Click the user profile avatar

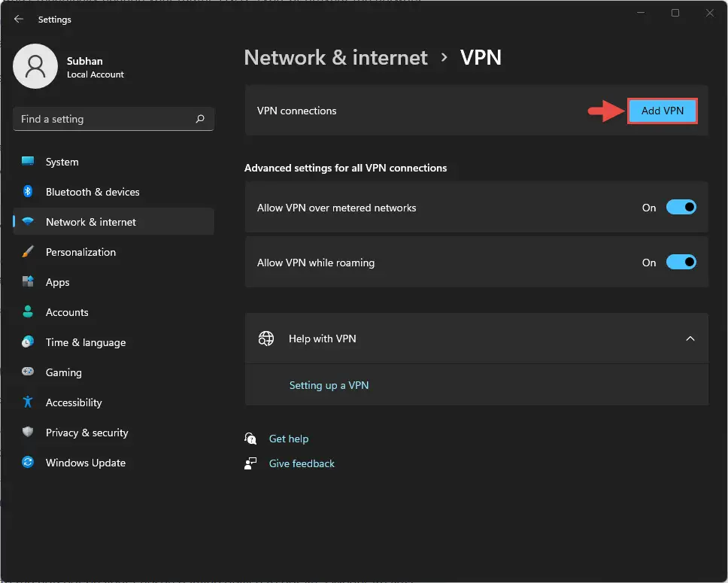[35, 66]
